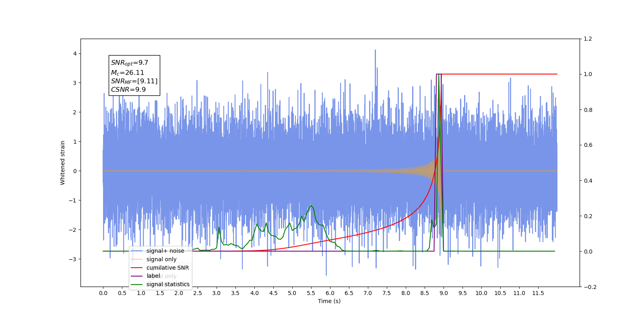Click the green line swatch for signal statistics
Viewport: 644px width, 322px height.
(x=137, y=284)
